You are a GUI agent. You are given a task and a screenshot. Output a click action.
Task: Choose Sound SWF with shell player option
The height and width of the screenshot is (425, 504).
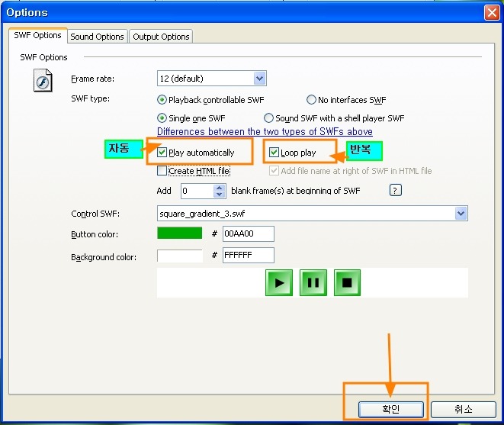tap(268, 118)
